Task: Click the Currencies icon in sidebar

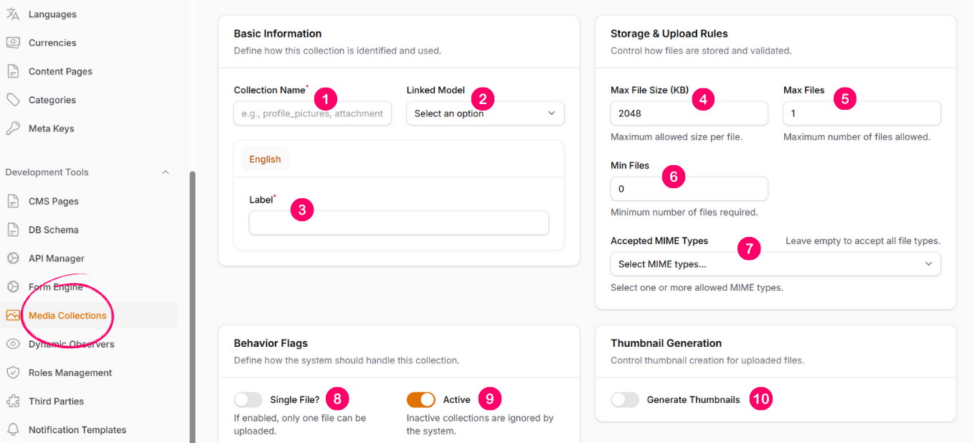Action: pos(13,43)
